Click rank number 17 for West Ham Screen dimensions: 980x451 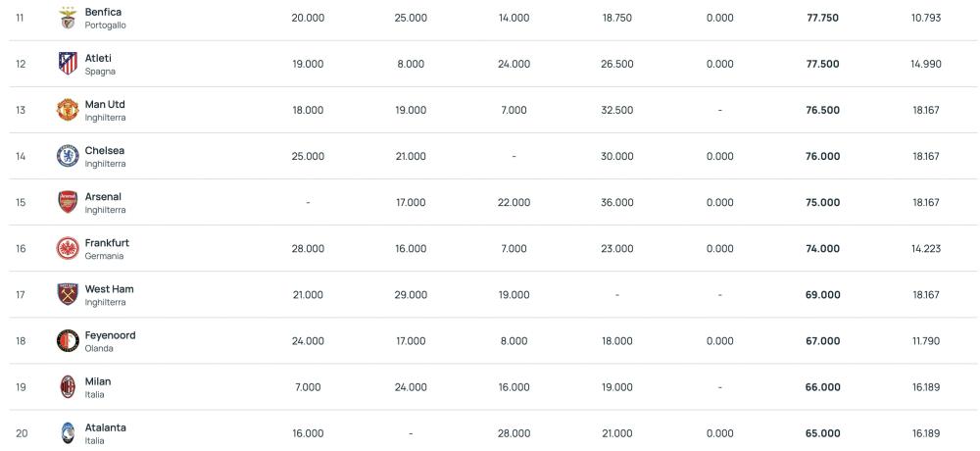coord(21,294)
